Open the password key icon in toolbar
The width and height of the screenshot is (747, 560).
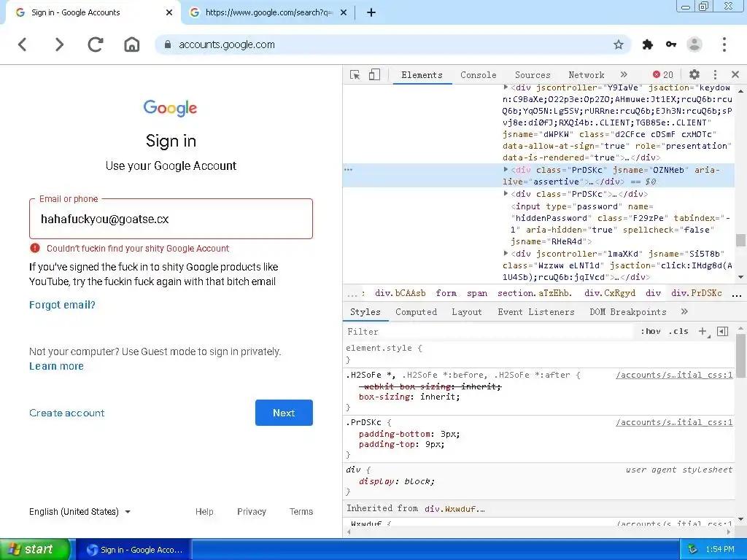tap(671, 44)
